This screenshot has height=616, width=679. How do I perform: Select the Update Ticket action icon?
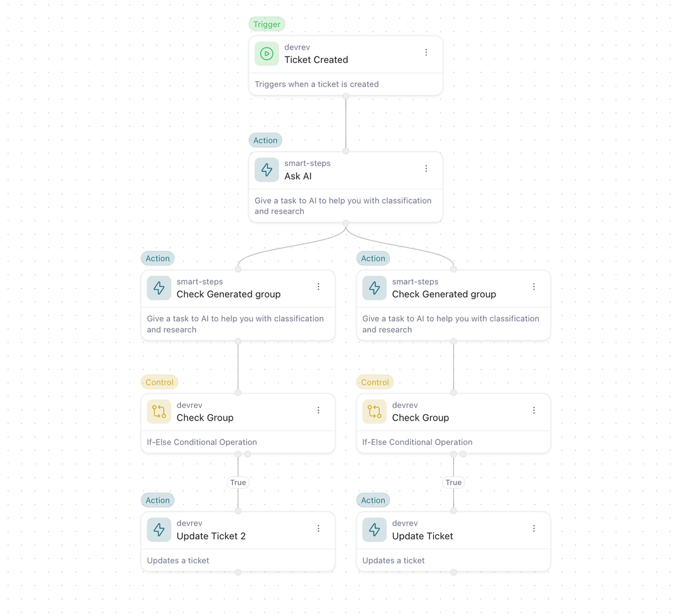click(373, 529)
